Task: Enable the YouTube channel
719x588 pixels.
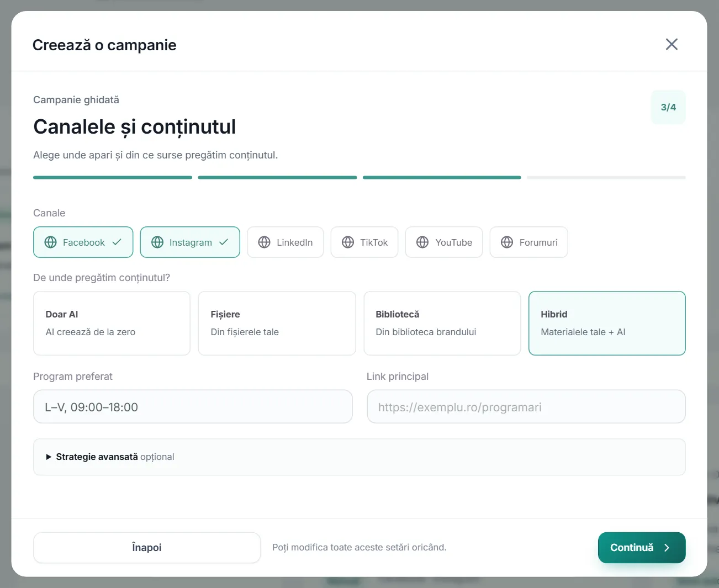Action: click(444, 242)
